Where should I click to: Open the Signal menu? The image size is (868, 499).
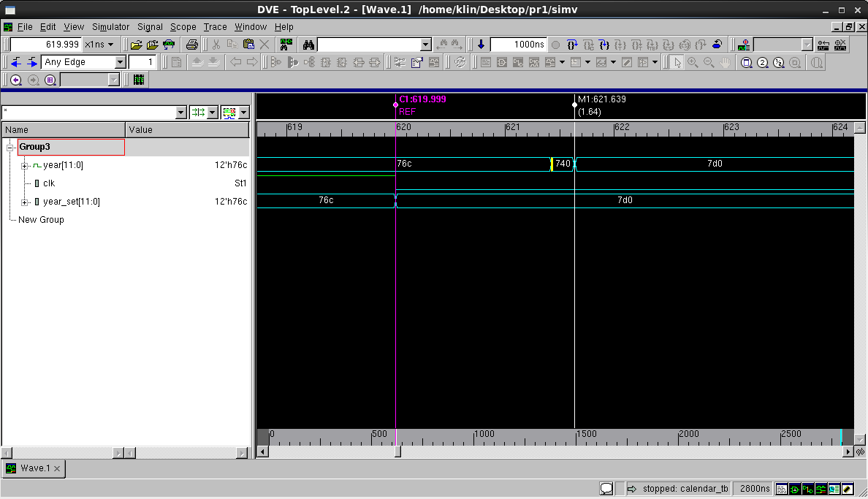[x=150, y=26]
